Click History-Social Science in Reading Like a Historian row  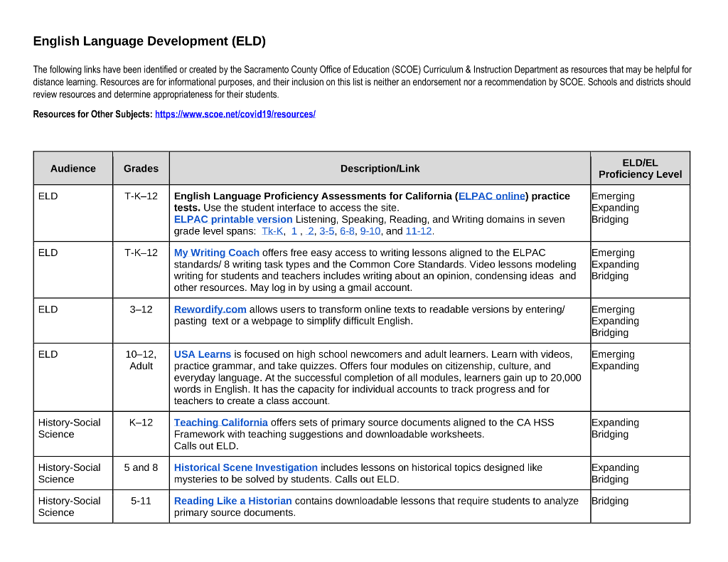click(x=69, y=507)
